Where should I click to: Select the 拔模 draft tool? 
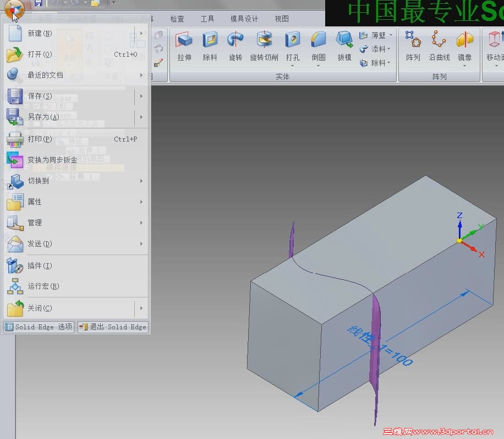pyautogui.click(x=344, y=46)
